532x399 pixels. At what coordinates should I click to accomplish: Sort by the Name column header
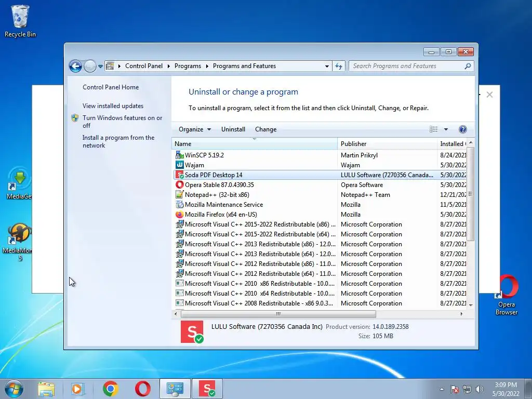[x=255, y=144]
